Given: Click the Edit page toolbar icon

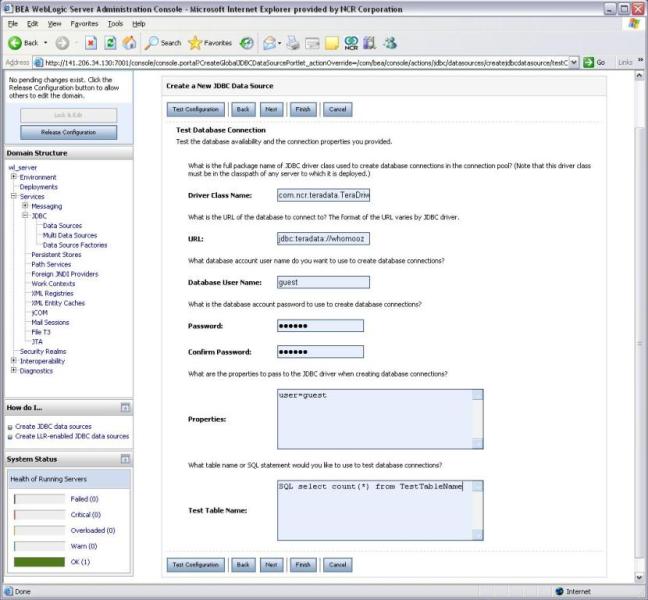Looking at the screenshot, I should pyautogui.click(x=312, y=43).
